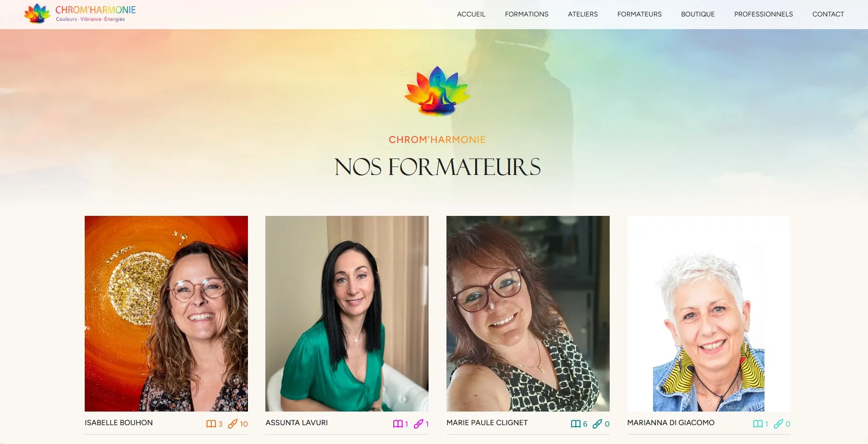Image resolution: width=868 pixels, height=444 pixels.
Task: Open the Formations menu item
Action: (x=526, y=14)
